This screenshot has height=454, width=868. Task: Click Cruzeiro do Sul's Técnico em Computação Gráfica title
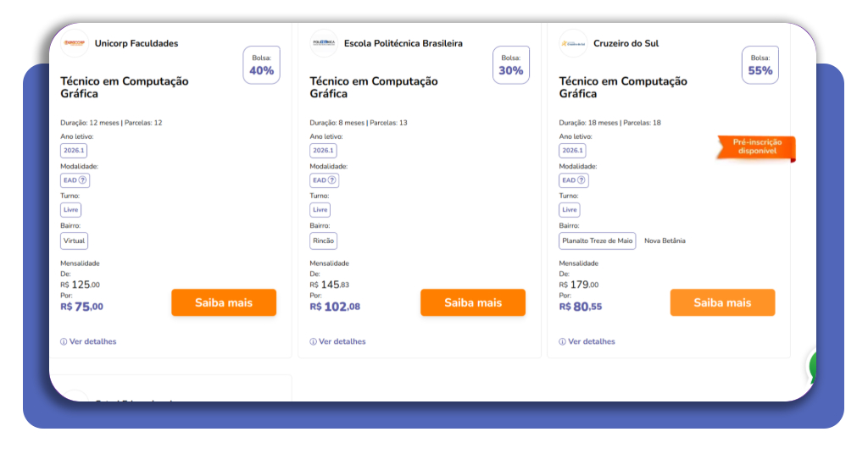pyautogui.click(x=623, y=87)
